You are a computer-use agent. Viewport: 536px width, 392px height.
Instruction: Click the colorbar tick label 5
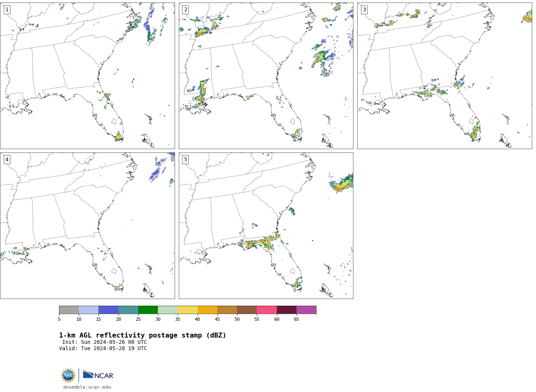(x=59, y=320)
